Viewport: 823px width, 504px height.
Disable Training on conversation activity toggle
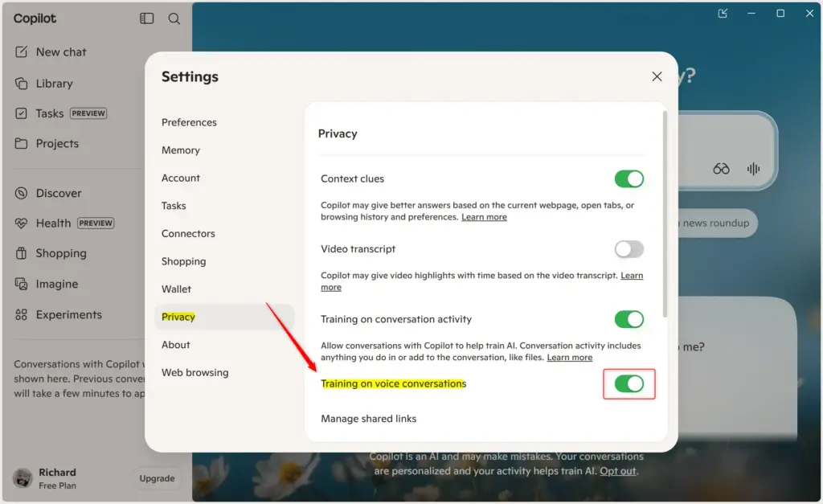[x=629, y=319]
